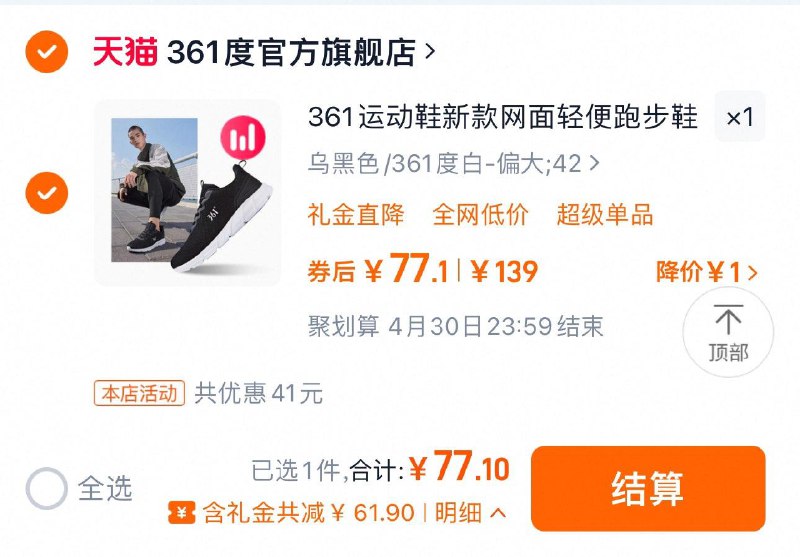The height and width of the screenshot is (557, 800).
Task: Adjust the ×1 quantity box
Action: coord(740,117)
